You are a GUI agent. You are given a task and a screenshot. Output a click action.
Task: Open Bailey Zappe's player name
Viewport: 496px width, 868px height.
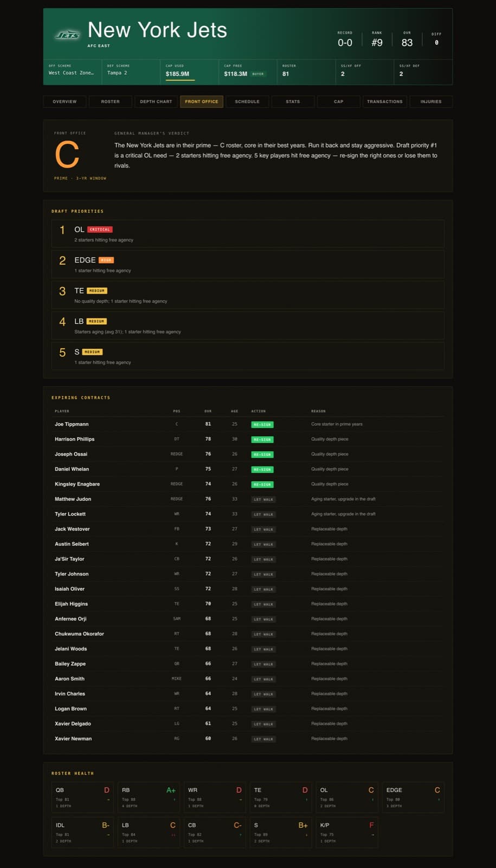[x=70, y=664]
